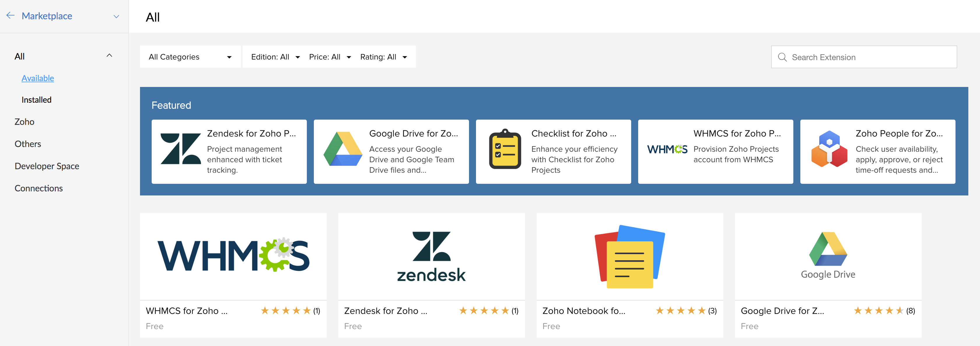Click the Zoho People logo in Featured
Image resolution: width=980 pixels, height=346 pixels.
click(x=829, y=149)
